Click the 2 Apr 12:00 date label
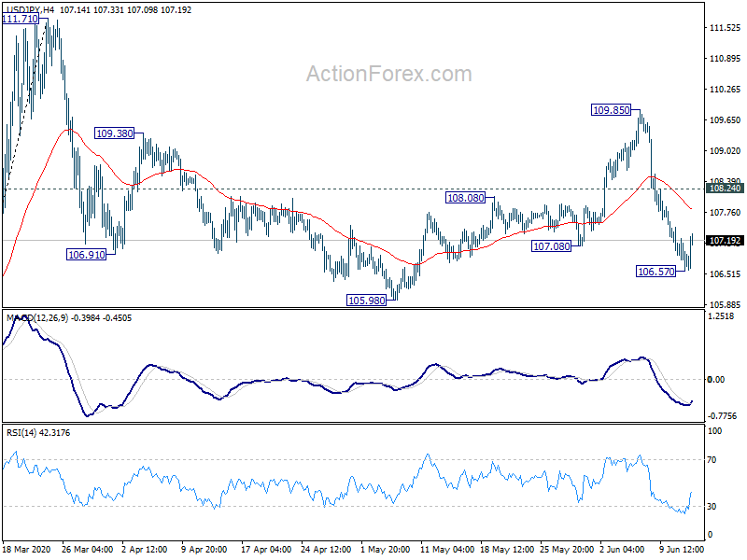This screenshot has height=560, width=747. (x=145, y=549)
